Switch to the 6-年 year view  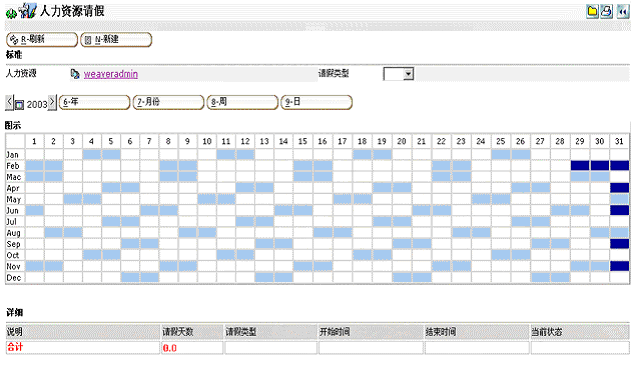pos(95,102)
